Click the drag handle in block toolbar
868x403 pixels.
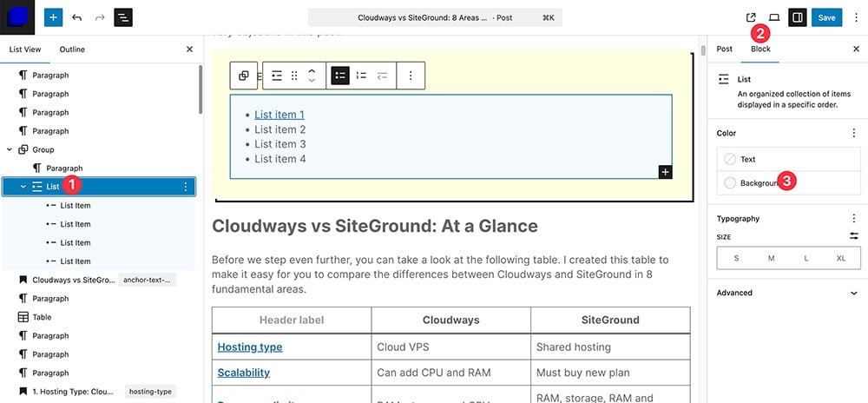coord(294,76)
